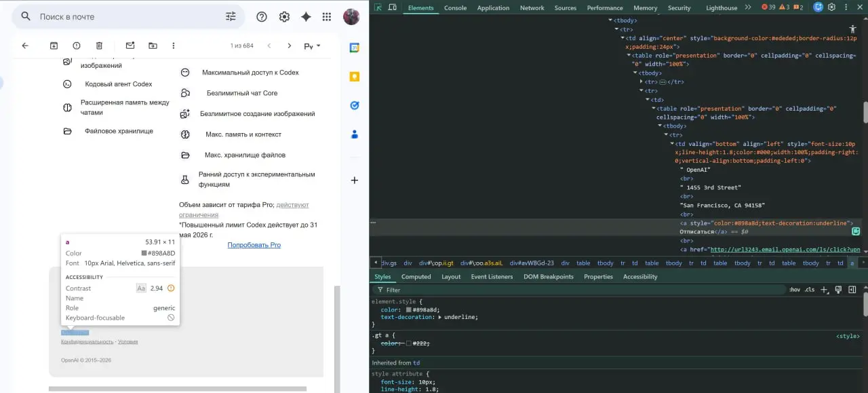
Task: Archive the open email
Action: pyautogui.click(x=54, y=45)
